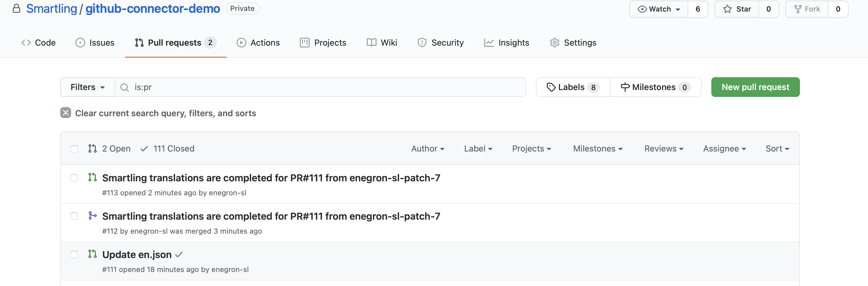868x286 pixels.
Task: Open the repository Settings tab
Action: click(x=573, y=43)
